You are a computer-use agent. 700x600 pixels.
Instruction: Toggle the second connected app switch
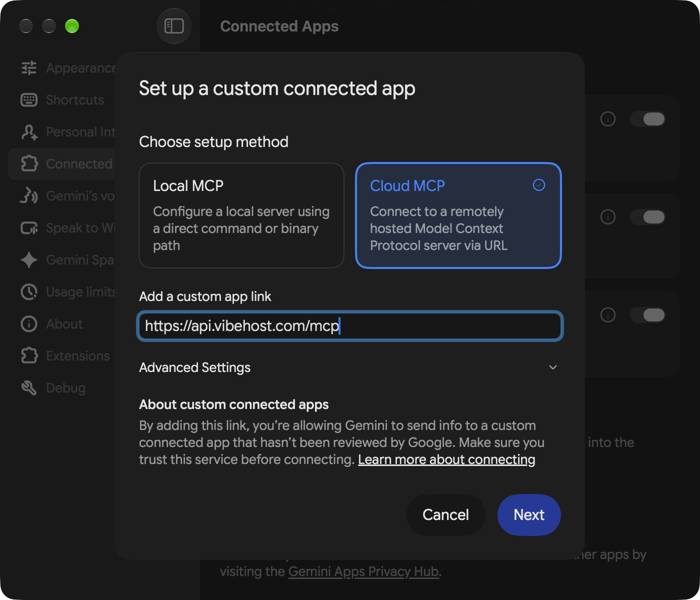(647, 217)
